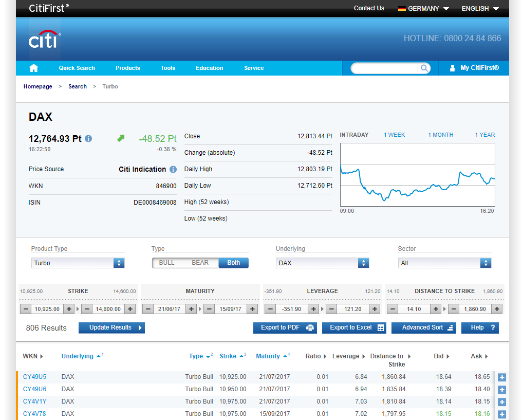Click the Citi logo
This screenshot has width=523, height=420.
pos(44,40)
